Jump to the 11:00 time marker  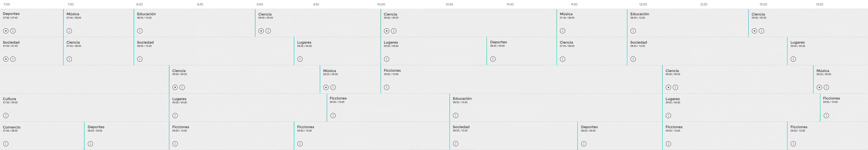click(510, 4)
